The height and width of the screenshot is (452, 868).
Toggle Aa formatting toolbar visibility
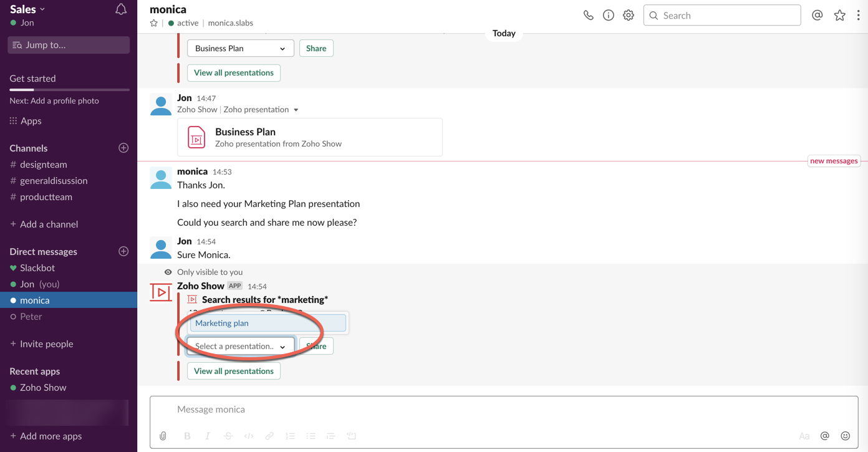pos(804,436)
